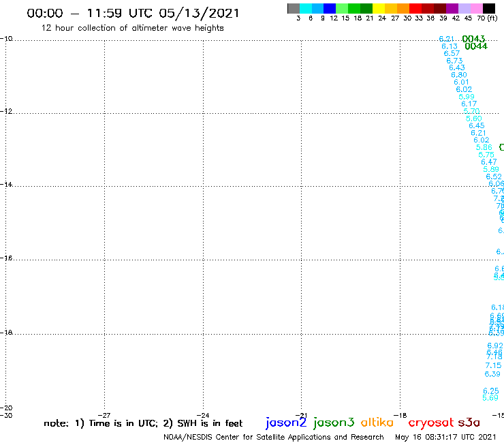Click the wave height value 6.73
Image resolution: width=504 pixels, height=443 pixels.
click(454, 61)
